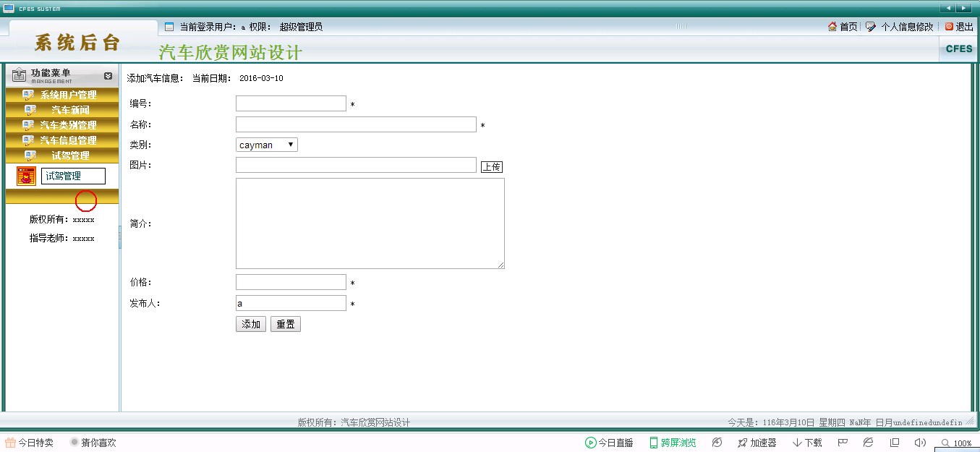Image resolution: width=980 pixels, height=452 pixels.
Task: Expand the 汽车信息管理 menu section
Action: (68, 140)
